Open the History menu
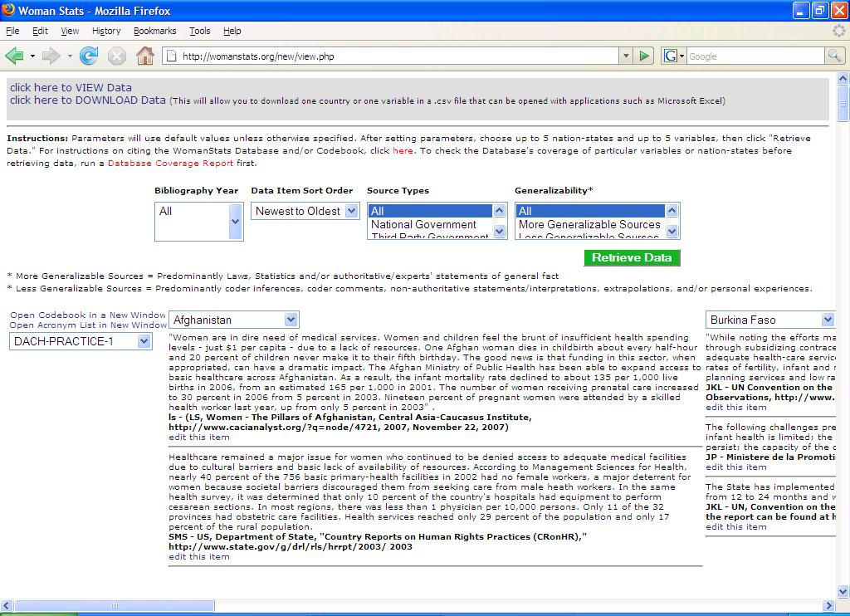The width and height of the screenshot is (850, 616). (x=106, y=31)
